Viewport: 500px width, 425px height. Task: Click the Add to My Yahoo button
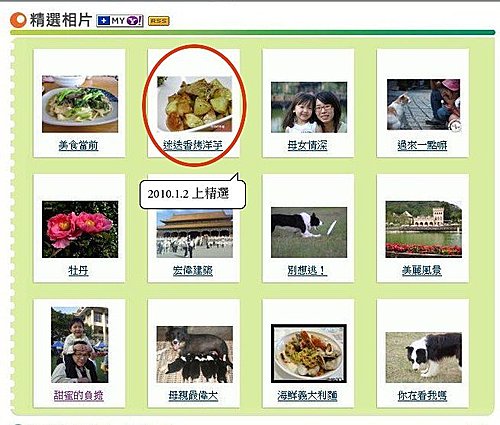(120, 21)
